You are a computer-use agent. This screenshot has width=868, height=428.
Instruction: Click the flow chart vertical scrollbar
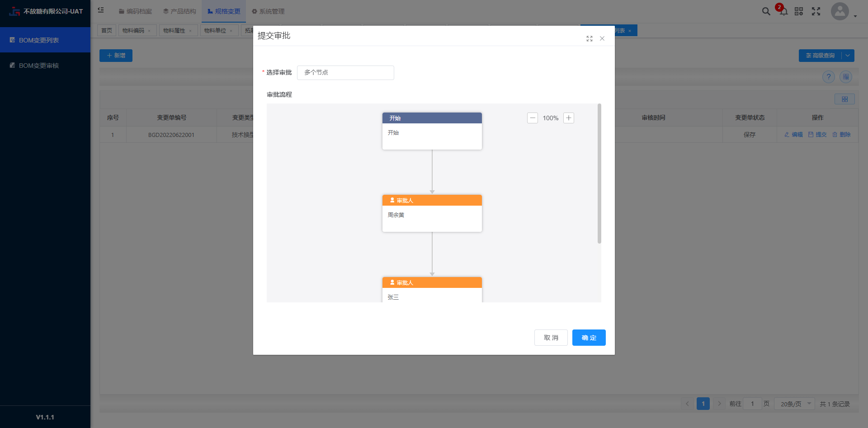(599, 174)
